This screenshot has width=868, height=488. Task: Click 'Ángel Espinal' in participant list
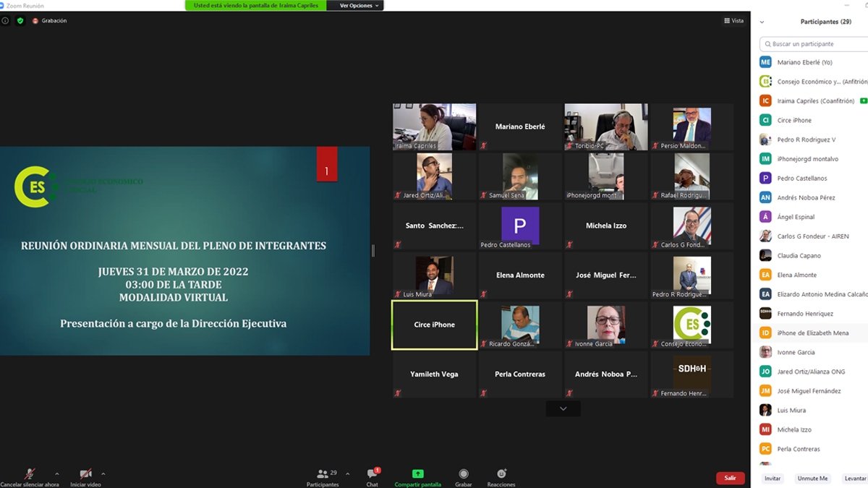point(796,217)
